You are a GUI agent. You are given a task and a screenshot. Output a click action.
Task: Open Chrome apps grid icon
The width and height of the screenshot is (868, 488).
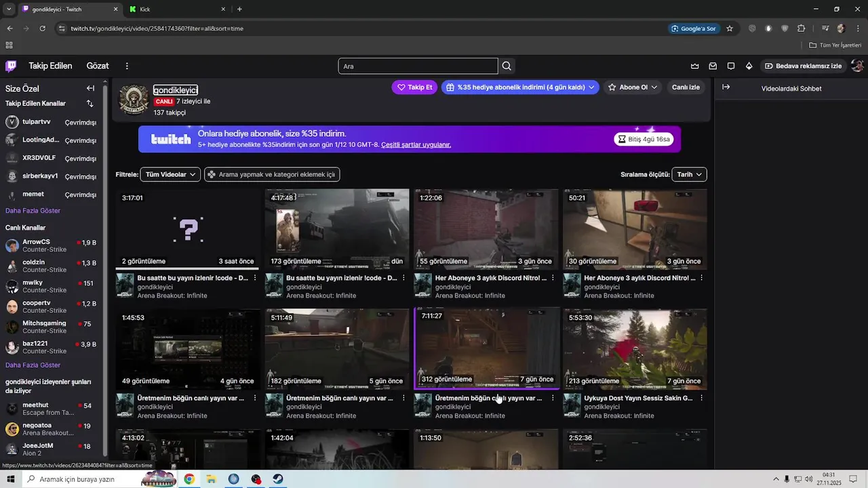click(x=9, y=45)
